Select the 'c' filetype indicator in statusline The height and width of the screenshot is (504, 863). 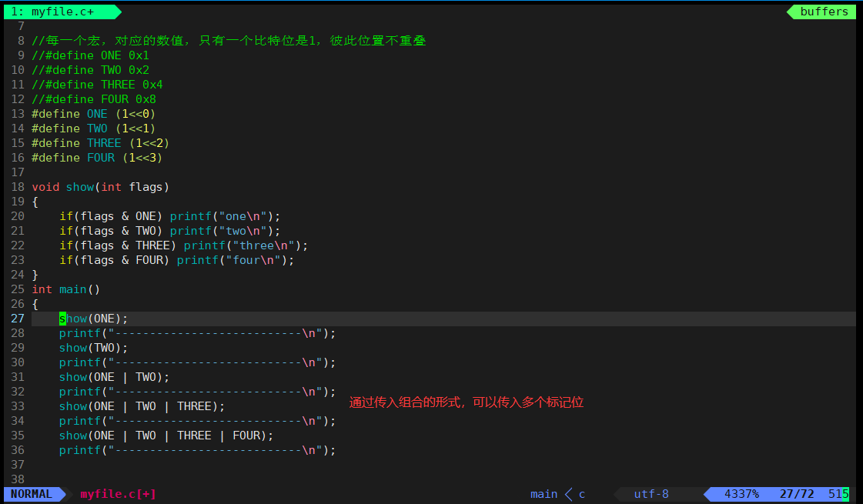(x=582, y=494)
